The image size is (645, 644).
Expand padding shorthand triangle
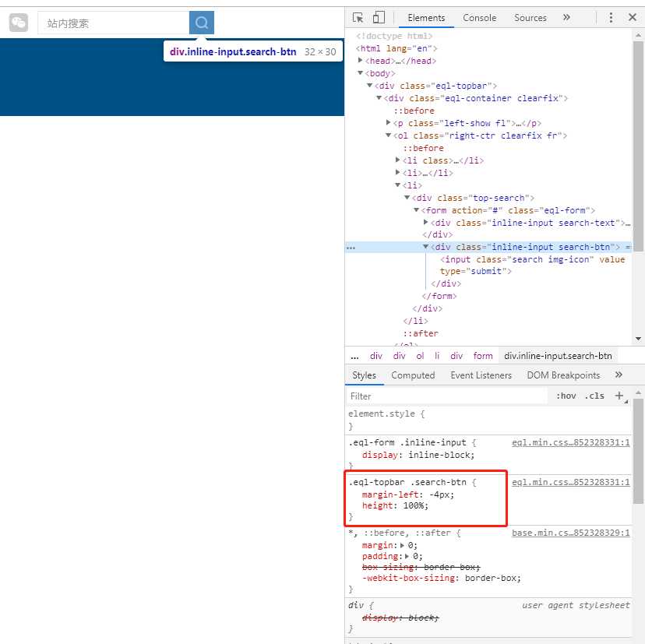click(407, 557)
